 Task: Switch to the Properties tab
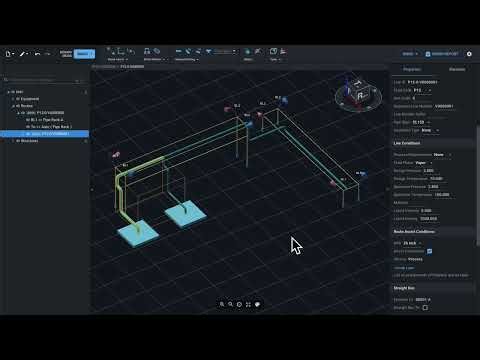tap(412, 69)
